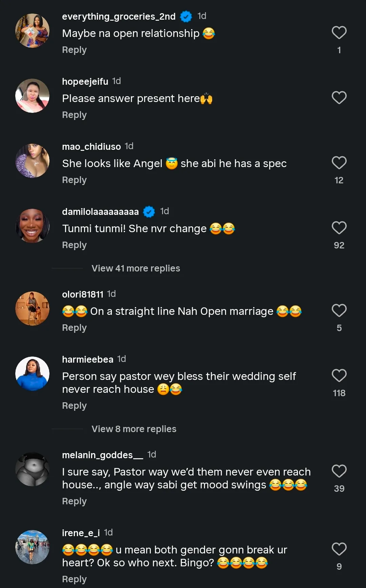Like the comment by everything_groceries_2nd
Viewport: 366px width, 588px height.
(339, 33)
